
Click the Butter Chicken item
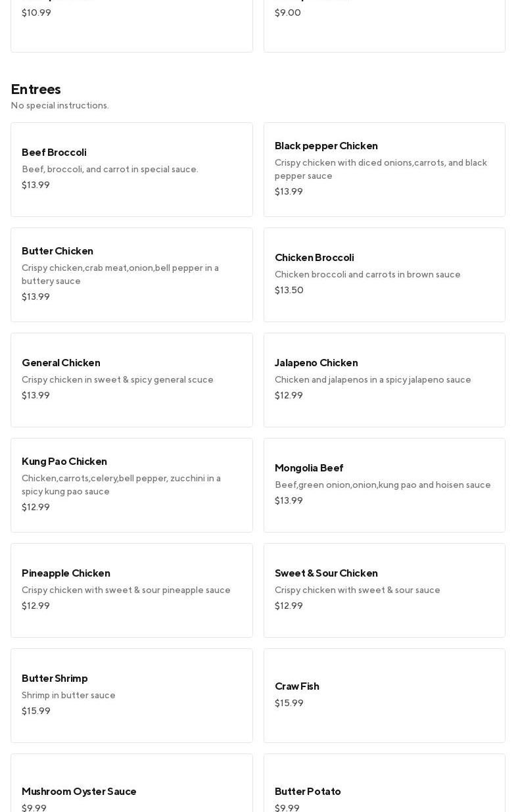131,274
